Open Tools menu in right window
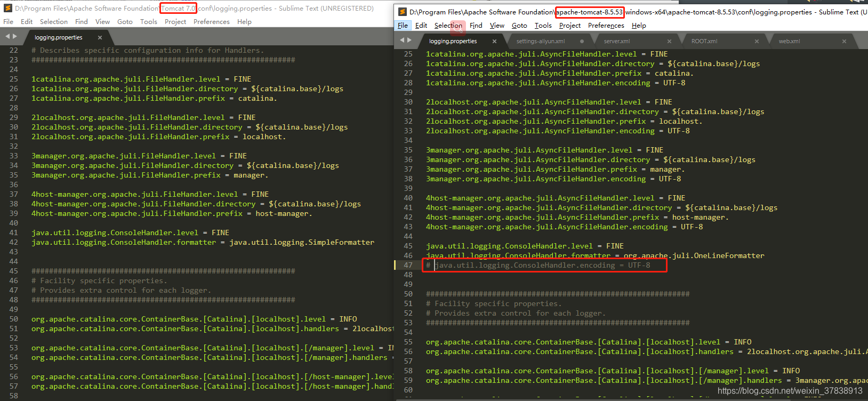The width and height of the screenshot is (868, 401). click(543, 26)
